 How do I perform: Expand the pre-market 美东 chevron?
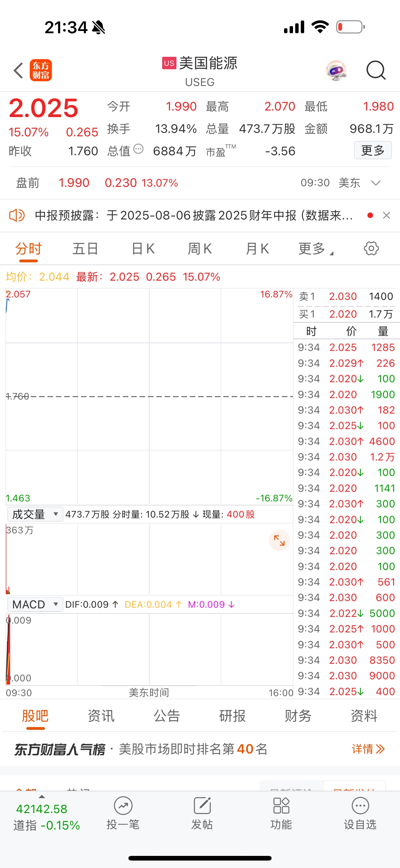(x=376, y=183)
